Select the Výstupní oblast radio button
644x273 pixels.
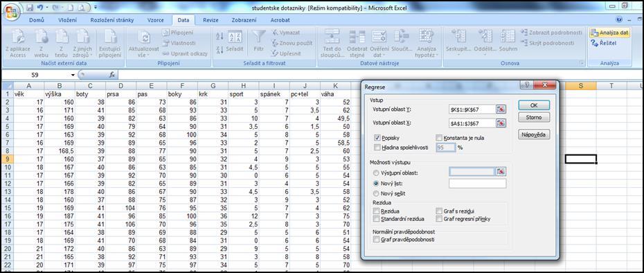377,173
